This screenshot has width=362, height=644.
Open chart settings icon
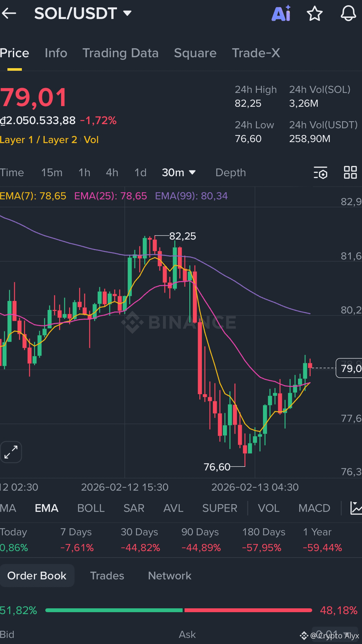[321, 173]
